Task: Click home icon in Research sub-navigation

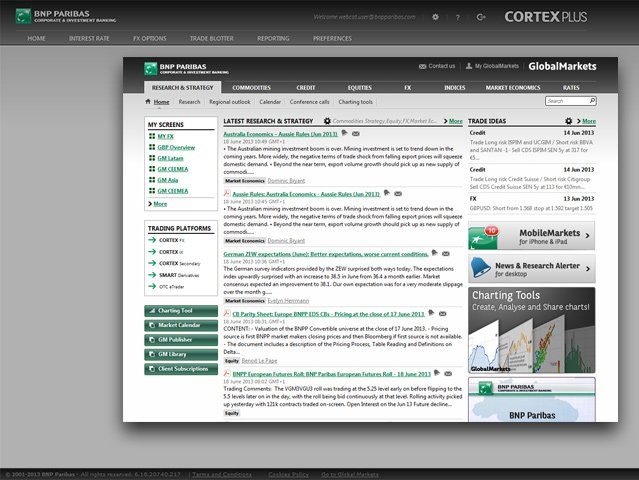Action: point(148,101)
